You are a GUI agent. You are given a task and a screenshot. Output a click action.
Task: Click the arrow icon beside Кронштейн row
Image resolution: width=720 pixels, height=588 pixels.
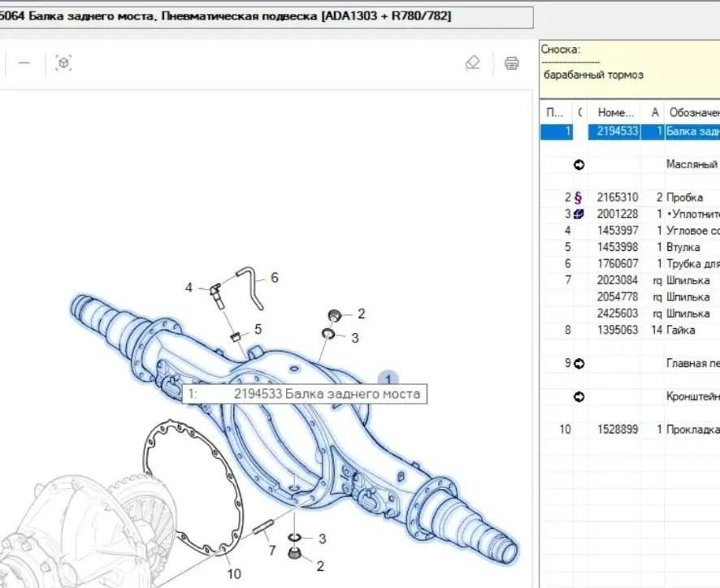(x=579, y=396)
